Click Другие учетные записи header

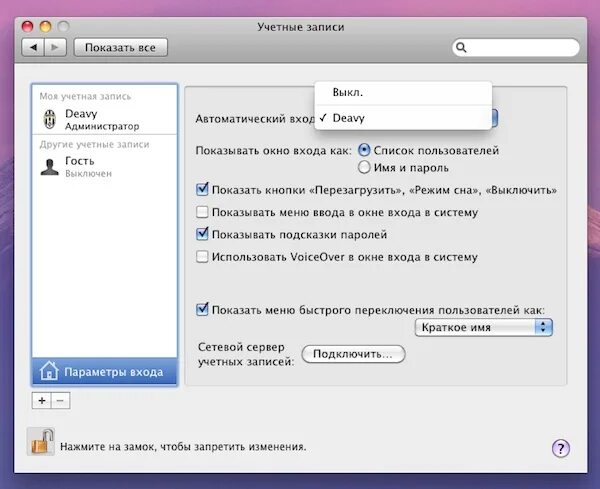[x=94, y=144]
